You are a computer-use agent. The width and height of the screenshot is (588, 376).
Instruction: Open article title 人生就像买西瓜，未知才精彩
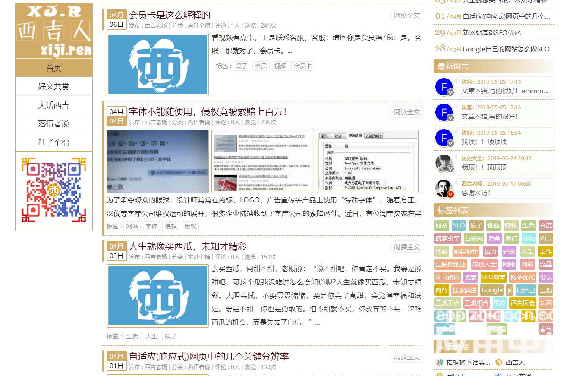tap(188, 246)
